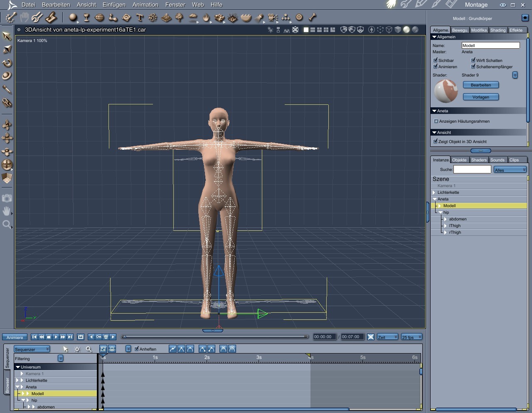Screen dimensions: 532x413
Task: Click the Bearbeiten shader button
Action: tap(480, 85)
